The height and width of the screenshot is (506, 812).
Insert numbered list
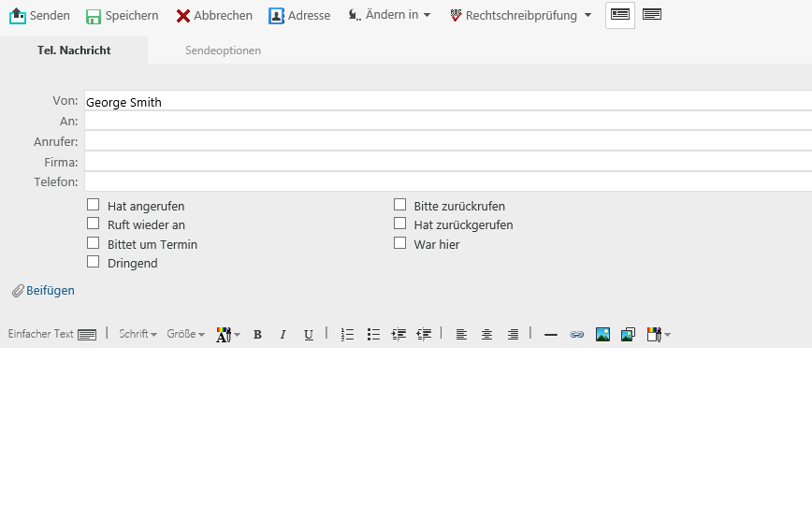[x=347, y=335]
